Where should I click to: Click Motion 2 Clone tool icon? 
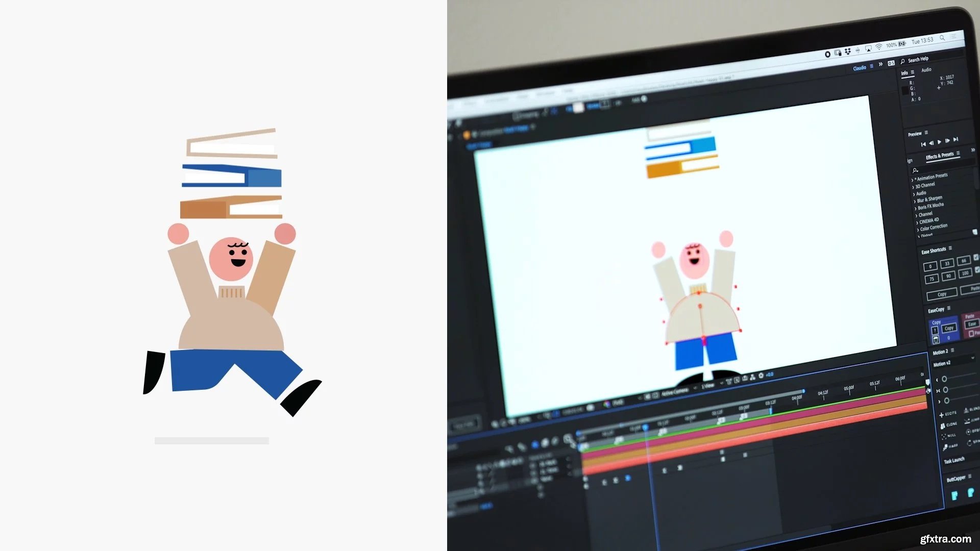pos(943,425)
